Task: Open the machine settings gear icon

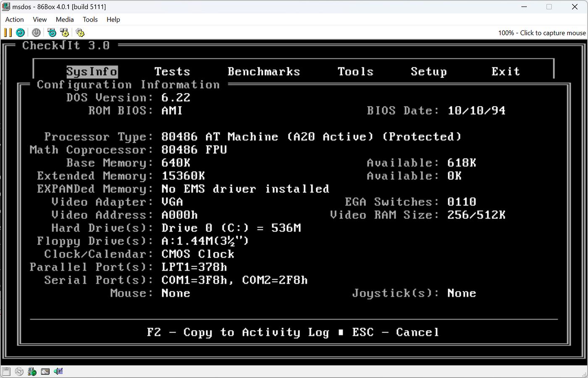Action: point(80,33)
